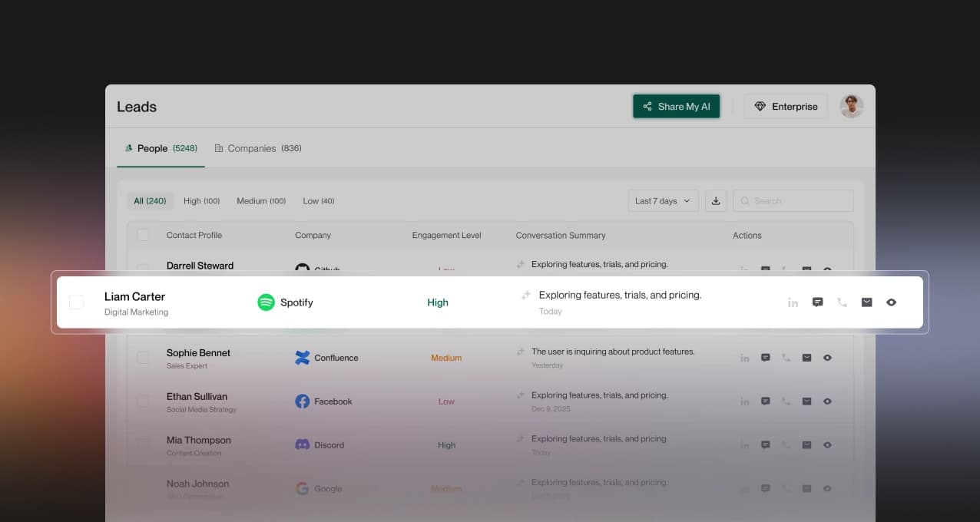Open the chat icon for Liam Carter
This screenshot has width=980, height=522.
(817, 302)
